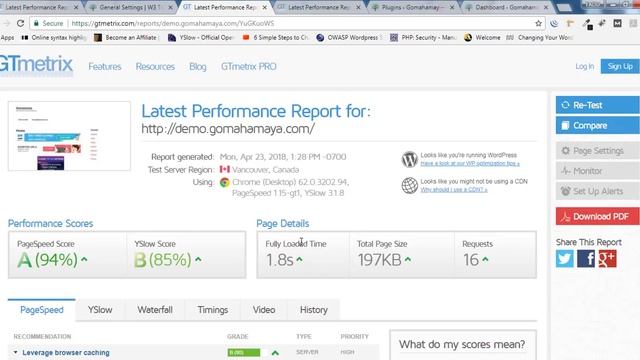Switch to the PageSpeed tab
640x360 pixels.
(x=42, y=310)
